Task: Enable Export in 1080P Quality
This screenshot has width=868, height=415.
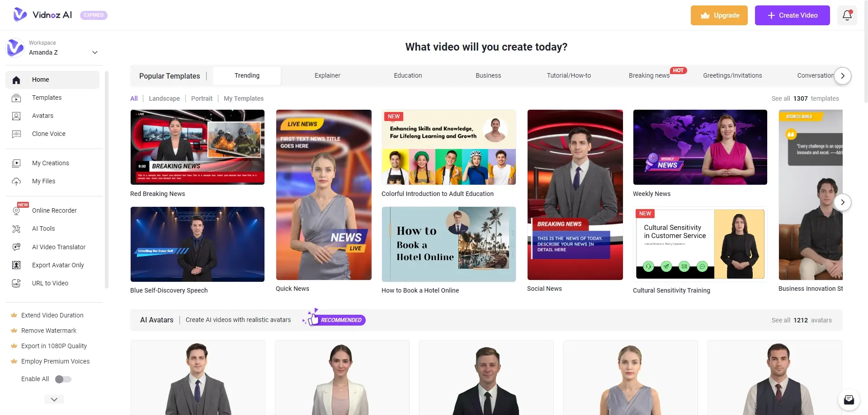Action: click(x=54, y=346)
